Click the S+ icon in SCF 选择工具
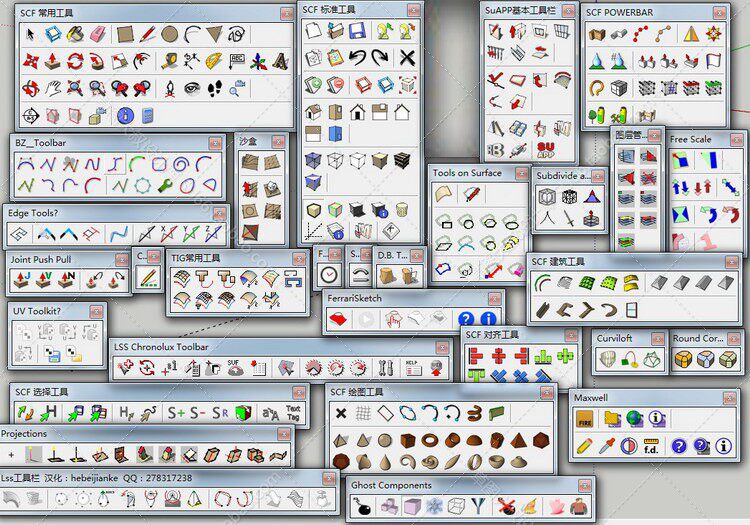Screen dimensions: 750x525 (x=176, y=413)
